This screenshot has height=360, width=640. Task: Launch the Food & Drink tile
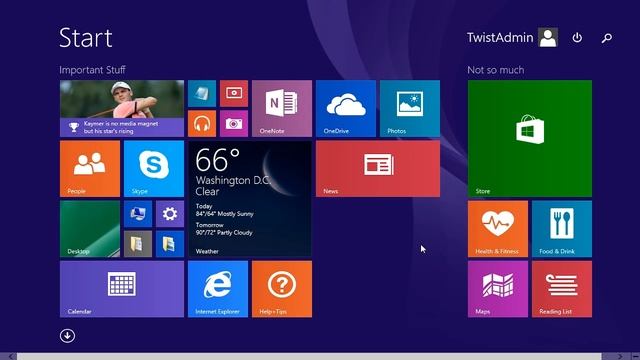(562, 229)
